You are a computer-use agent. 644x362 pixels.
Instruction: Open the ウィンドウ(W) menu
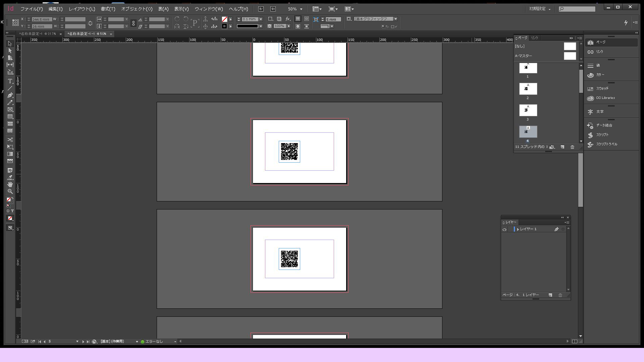(209, 9)
